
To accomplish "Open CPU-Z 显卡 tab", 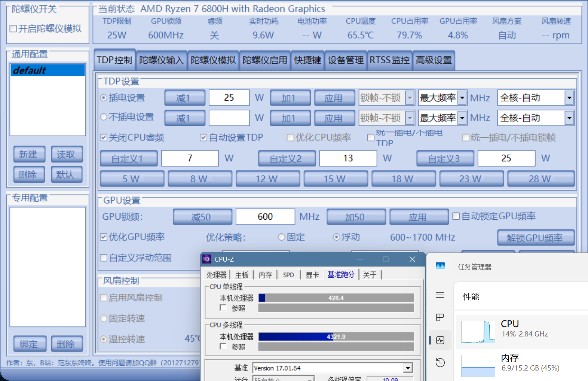I will click(x=312, y=275).
